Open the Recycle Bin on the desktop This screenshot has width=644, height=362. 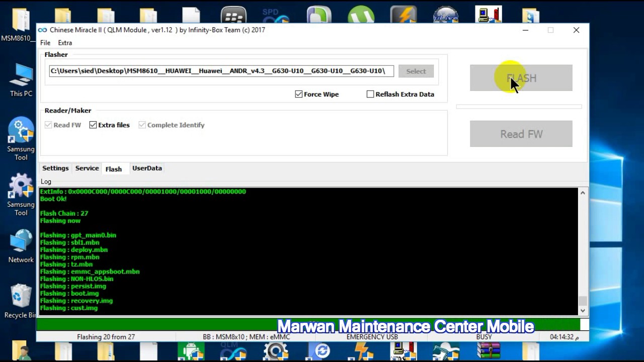(x=20, y=301)
